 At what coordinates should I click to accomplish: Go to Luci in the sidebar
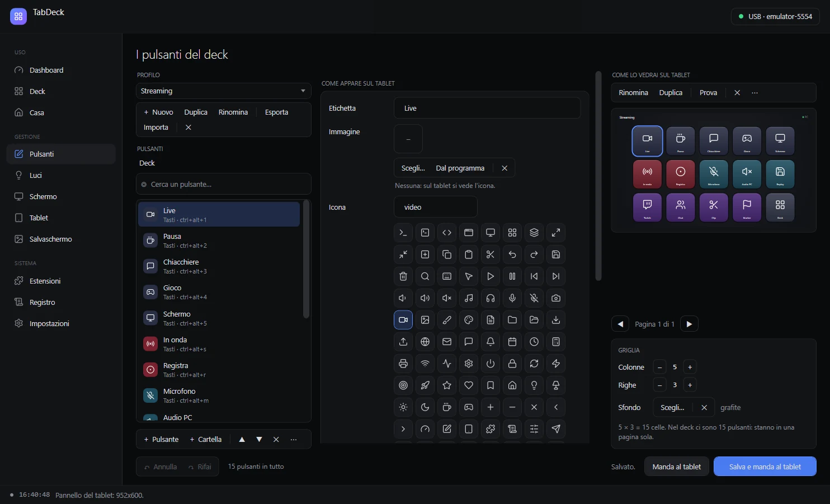pyautogui.click(x=61, y=176)
